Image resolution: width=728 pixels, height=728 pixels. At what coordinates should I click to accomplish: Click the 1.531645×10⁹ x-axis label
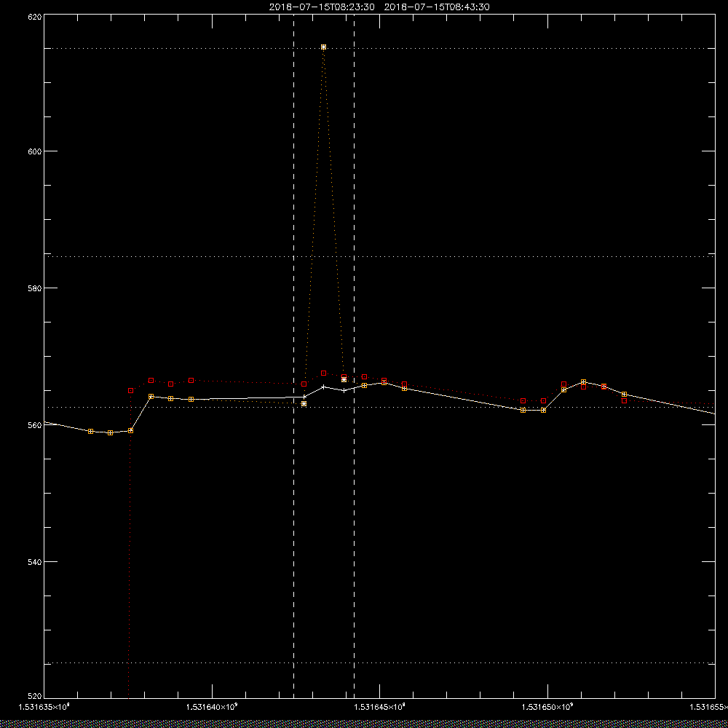pyautogui.click(x=380, y=707)
